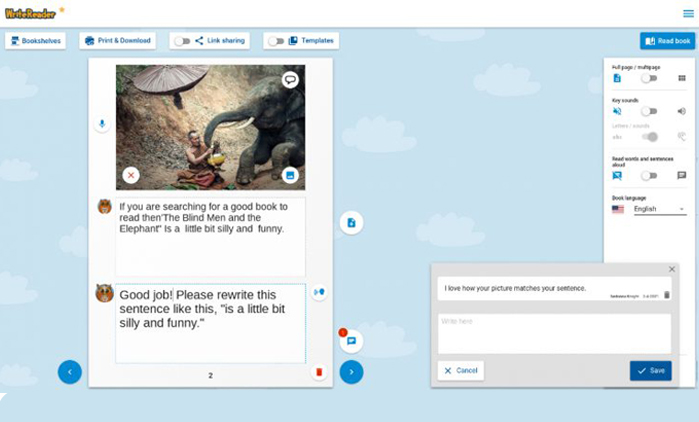Click the elephant photo
The width and height of the screenshot is (699, 422).
tap(210, 127)
